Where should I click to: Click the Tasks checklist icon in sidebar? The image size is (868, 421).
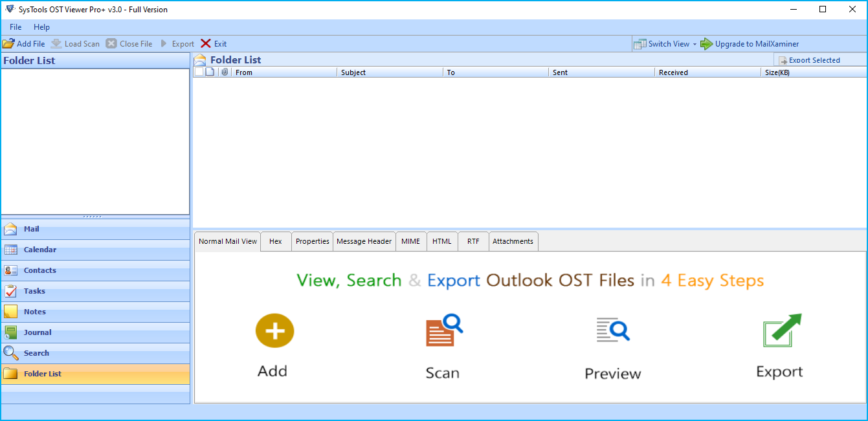tap(10, 291)
